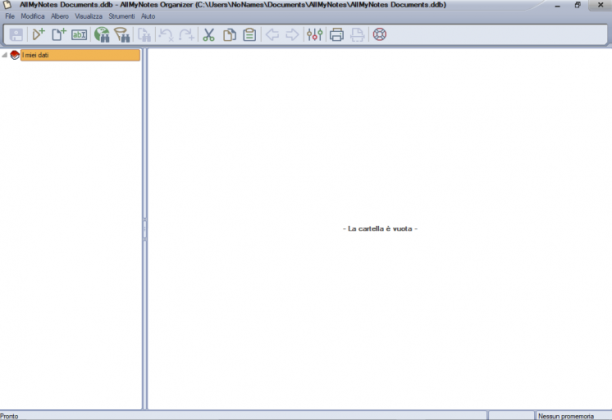Screen dimensions: 612x420
Task: Click the Save icon in the toolbar
Action: coord(16,35)
